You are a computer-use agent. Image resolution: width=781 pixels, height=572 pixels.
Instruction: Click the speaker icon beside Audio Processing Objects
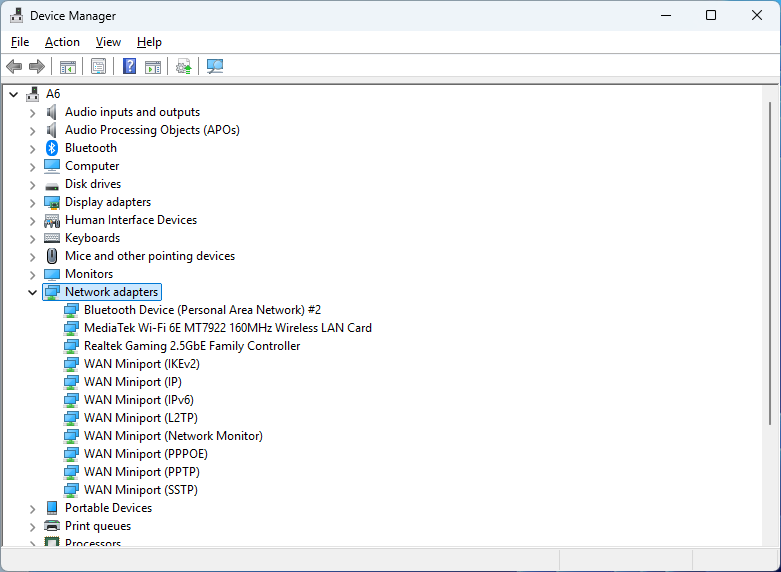pyautogui.click(x=52, y=130)
